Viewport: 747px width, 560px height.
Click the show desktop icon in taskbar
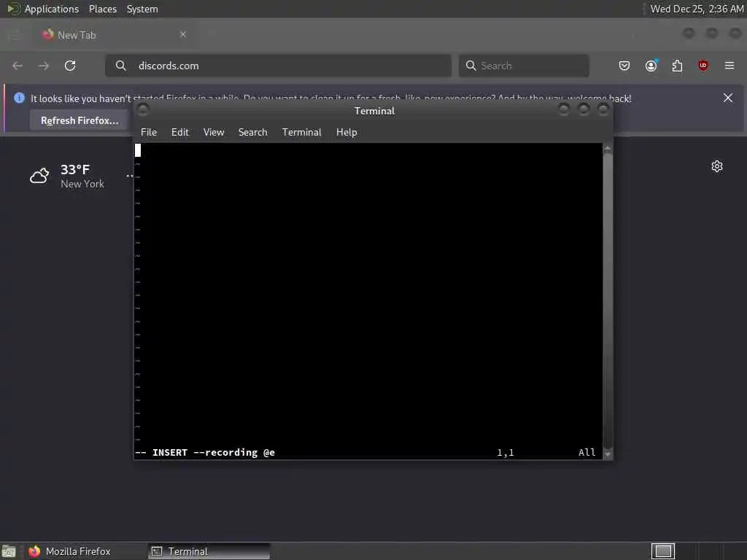(9, 551)
